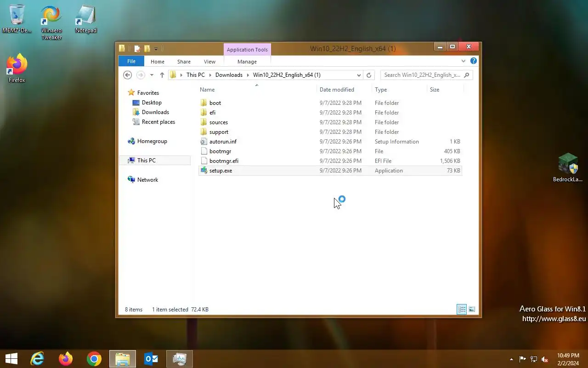
Task: Click the network tray icon
Action: (534, 359)
